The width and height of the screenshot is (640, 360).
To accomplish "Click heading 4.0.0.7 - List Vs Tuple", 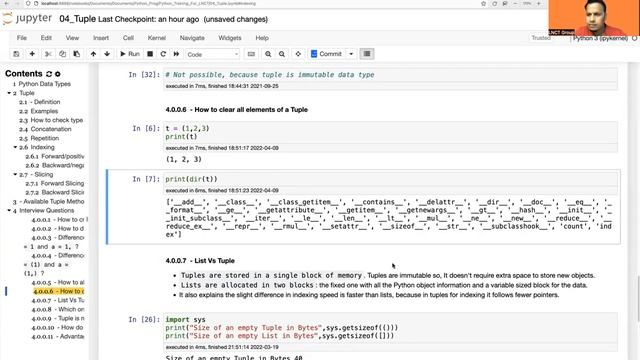I will pos(200,260).
